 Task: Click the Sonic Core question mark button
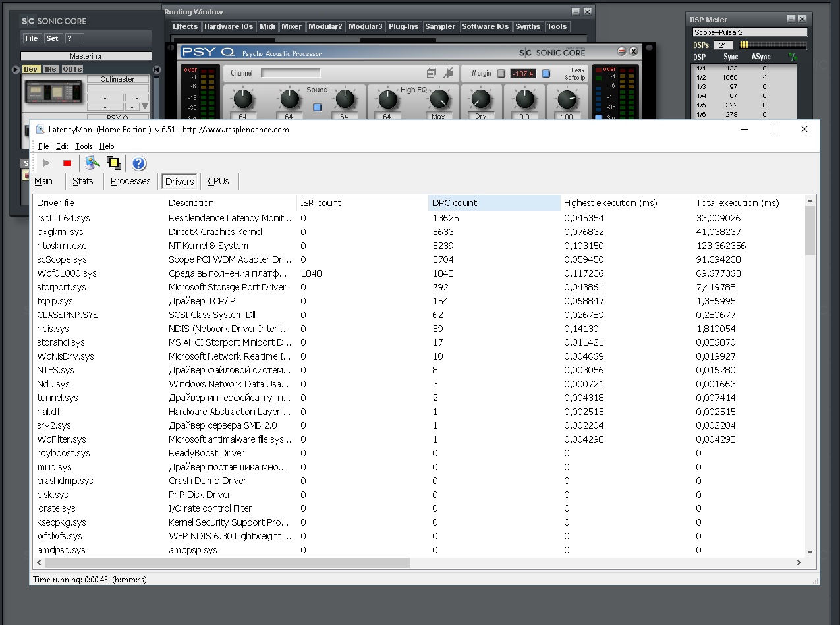(x=74, y=38)
